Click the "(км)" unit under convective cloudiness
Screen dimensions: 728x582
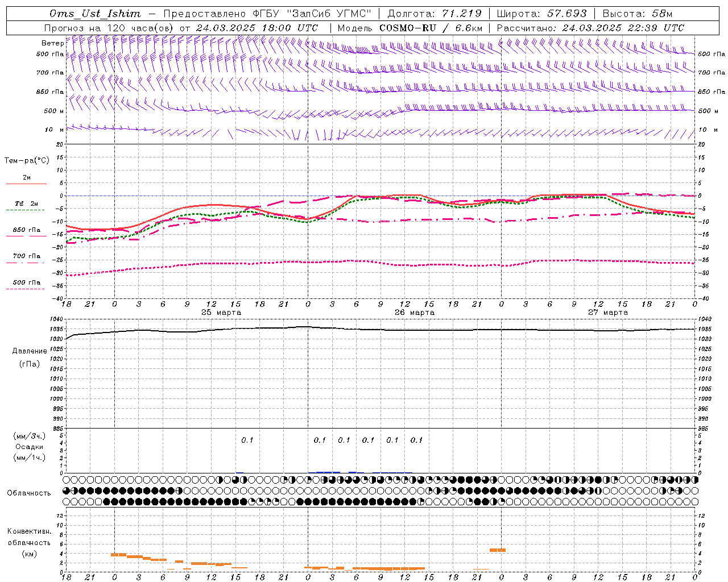(x=30, y=554)
